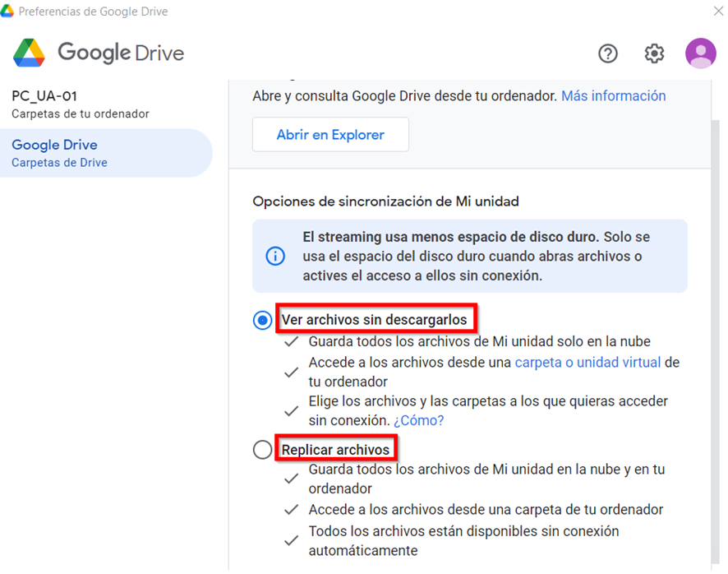728x574 pixels.
Task: Open the "Más información" link
Action: (613, 95)
